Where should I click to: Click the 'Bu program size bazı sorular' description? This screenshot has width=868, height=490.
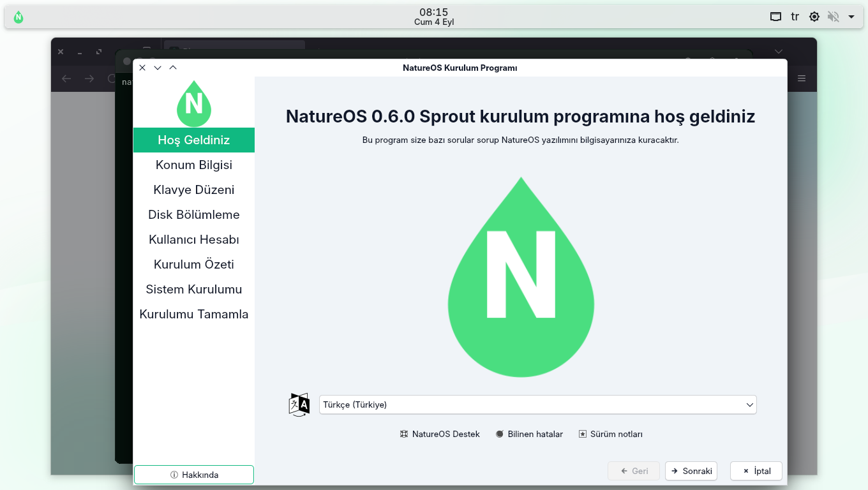(x=520, y=140)
